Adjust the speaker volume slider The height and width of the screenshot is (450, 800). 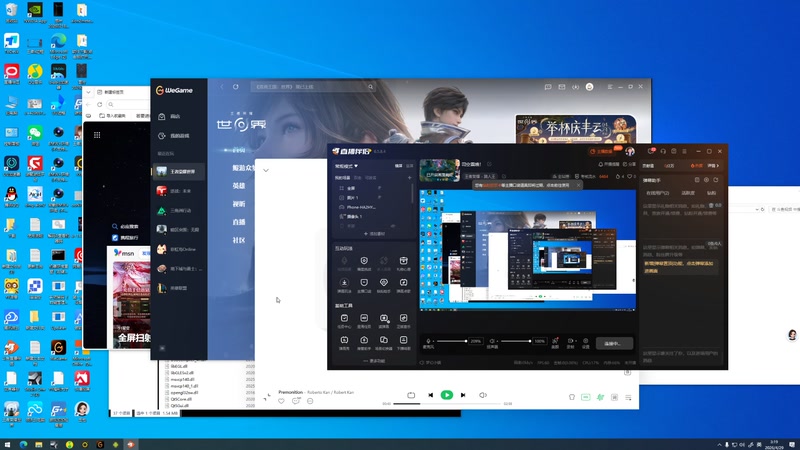pyautogui.click(x=516, y=341)
